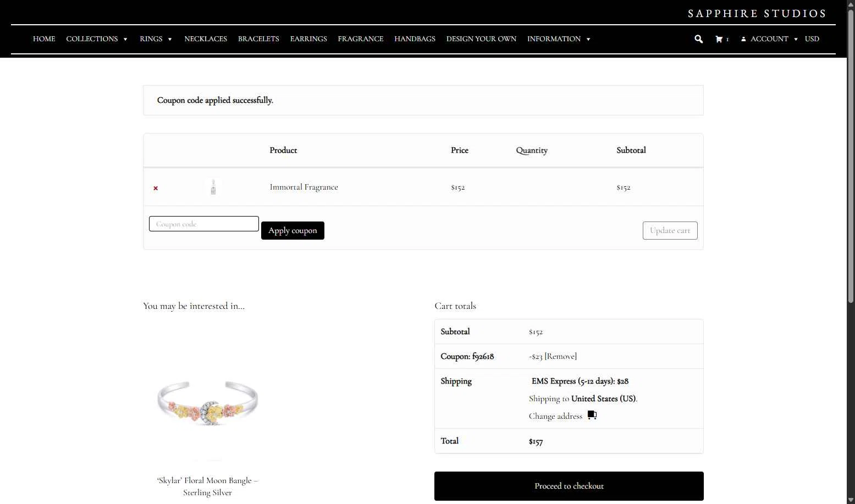The height and width of the screenshot is (504, 855).
Task: Open the shopping cart icon
Action: (x=719, y=39)
